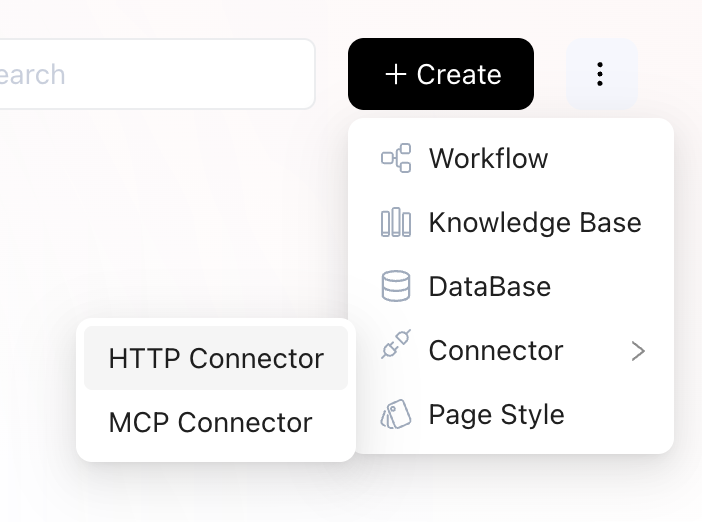Click the Knowledge Base books icon

pyautogui.click(x=396, y=222)
